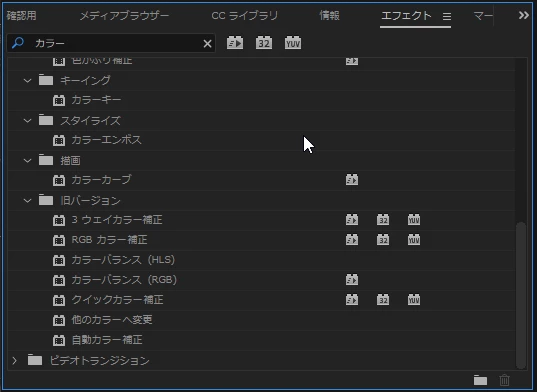Switch to the メディアブラウザー tab

(124, 16)
